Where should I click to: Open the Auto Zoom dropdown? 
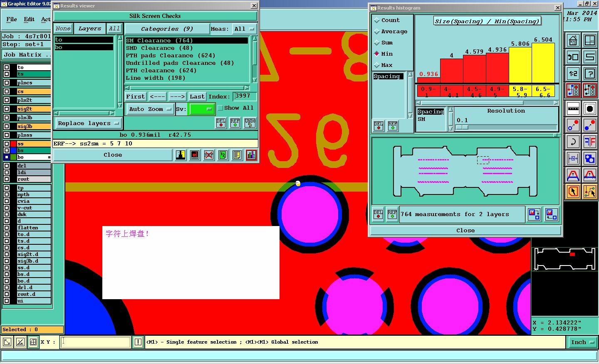(x=150, y=109)
